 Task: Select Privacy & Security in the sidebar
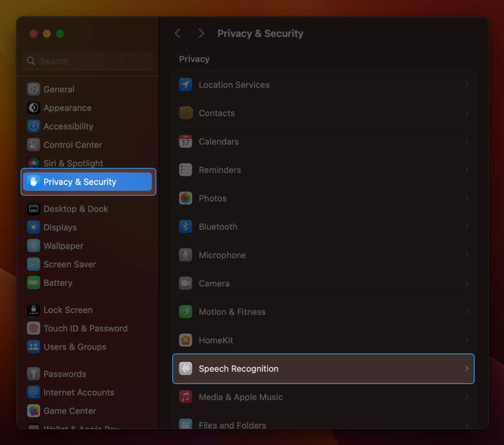pyautogui.click(x=87, y=182)
